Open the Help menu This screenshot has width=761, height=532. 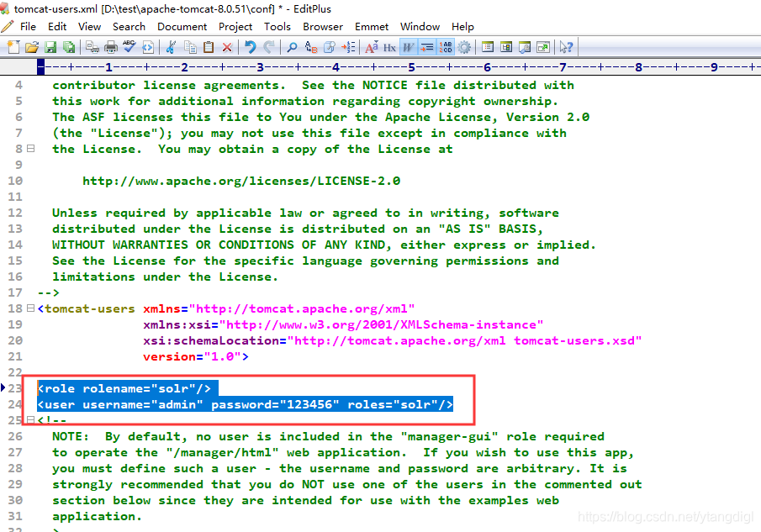(x=462, y=27)
